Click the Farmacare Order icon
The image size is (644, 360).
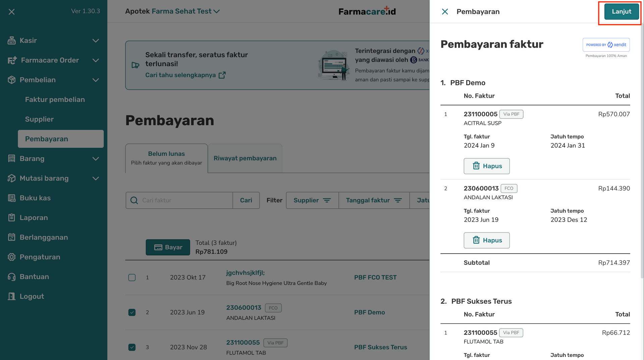tap(12, 60)
